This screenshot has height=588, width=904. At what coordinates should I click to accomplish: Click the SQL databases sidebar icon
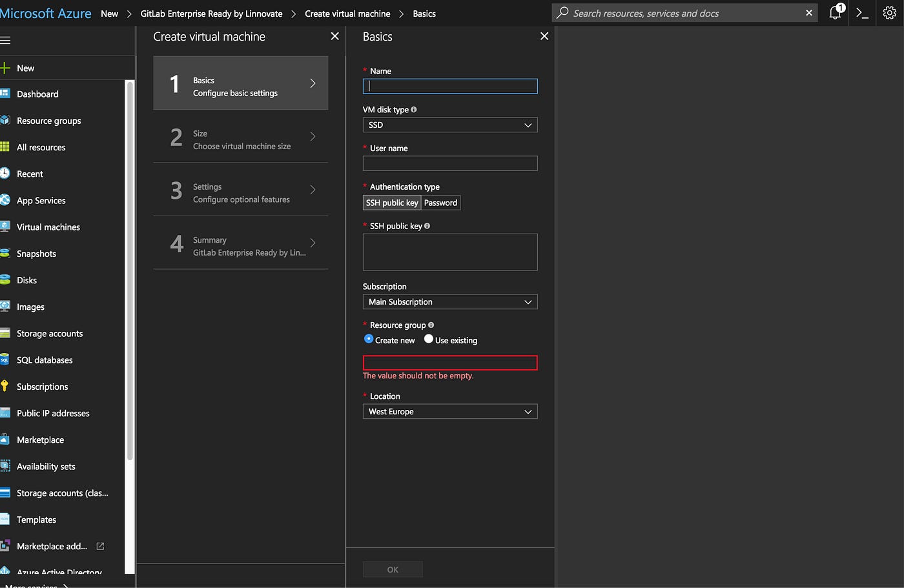click(x=5, y=360)
